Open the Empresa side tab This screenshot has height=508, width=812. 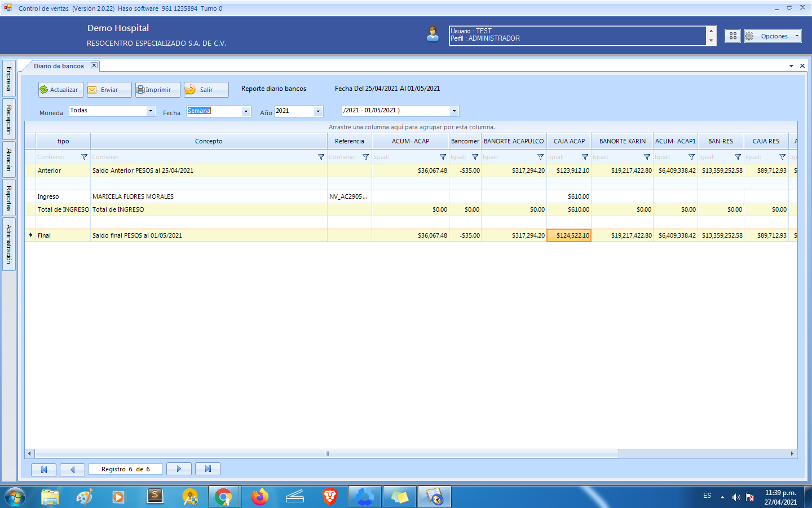[x=8, y=79]
